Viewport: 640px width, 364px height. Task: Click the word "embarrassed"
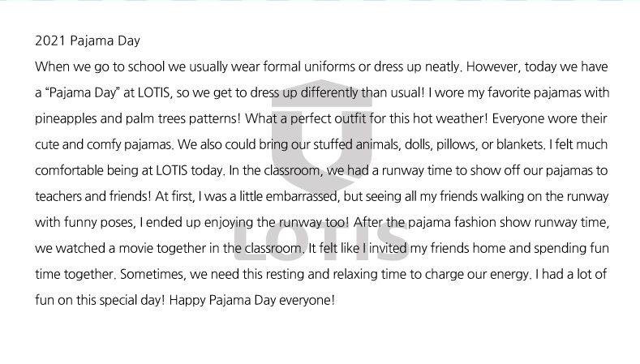click(x=302, y=197)
